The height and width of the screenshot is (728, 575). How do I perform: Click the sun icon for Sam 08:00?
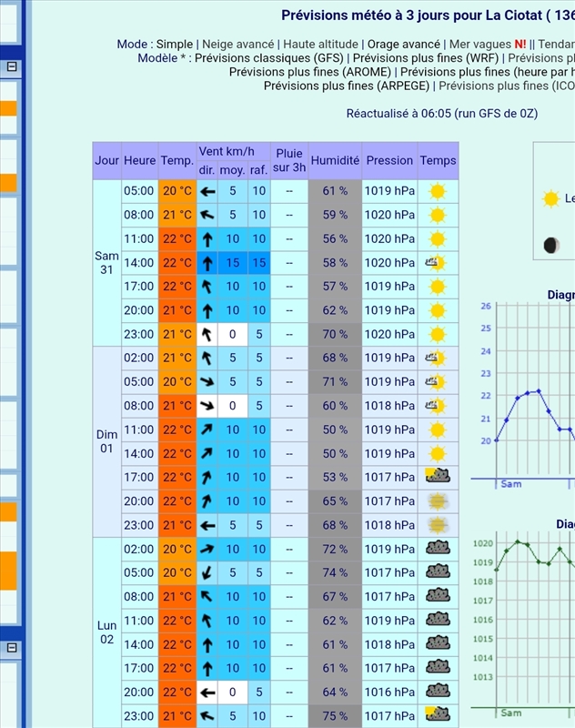438,215
